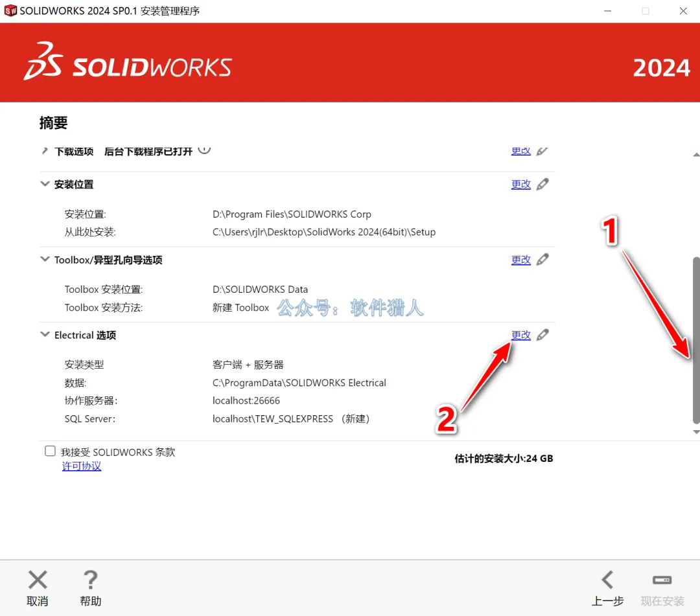The width and height of the screenshot is (700, 616).
Task: Close the installer window
Action: point(683,11)
